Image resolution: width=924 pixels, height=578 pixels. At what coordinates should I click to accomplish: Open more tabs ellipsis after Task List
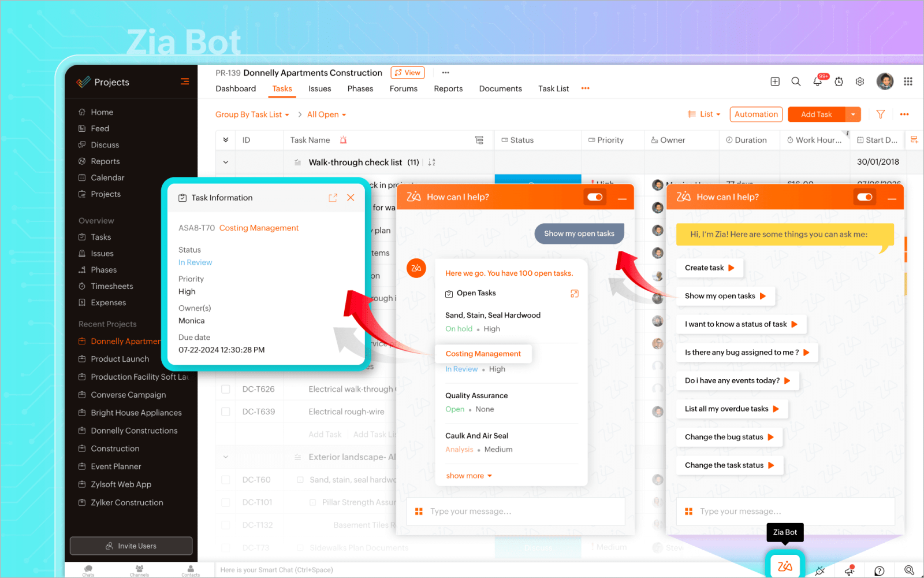coord(586,88)
